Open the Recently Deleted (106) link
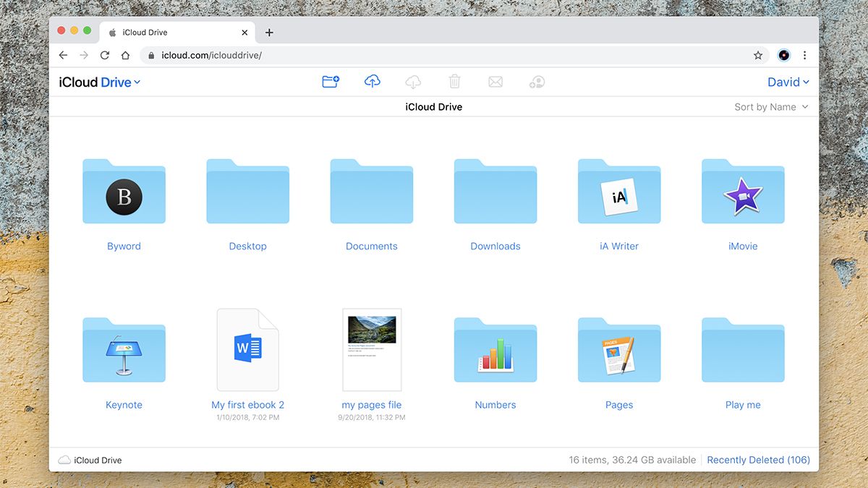The image size is (868, 488). click(x=758, y=460)
